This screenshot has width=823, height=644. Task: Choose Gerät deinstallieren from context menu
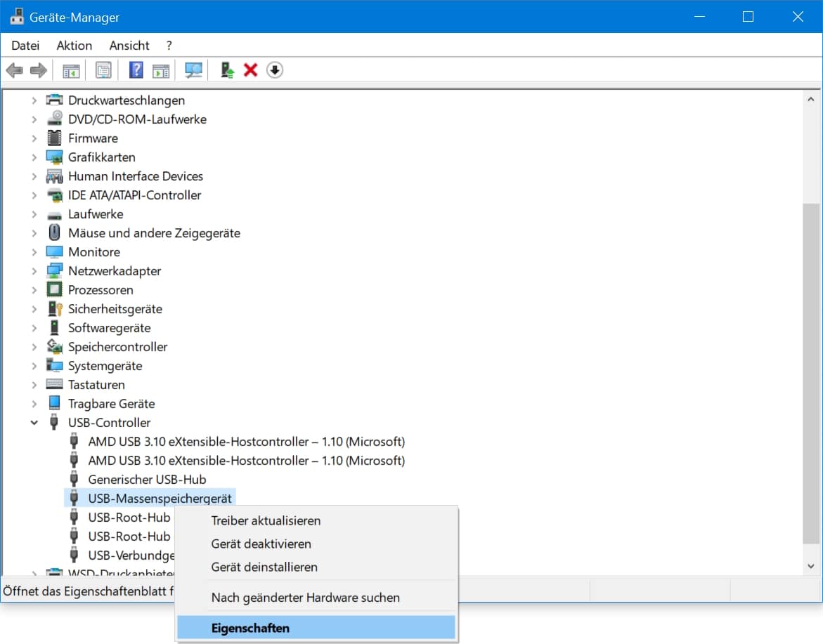point(316,567)
